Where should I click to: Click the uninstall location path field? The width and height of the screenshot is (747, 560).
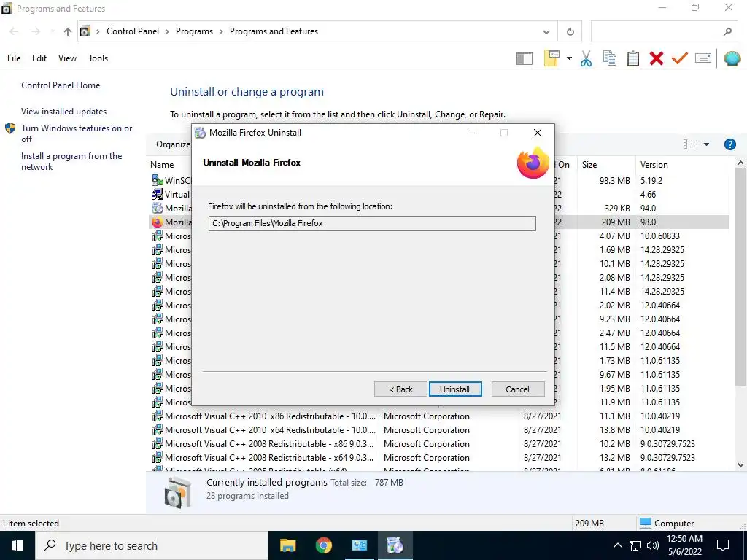(372, 223)
